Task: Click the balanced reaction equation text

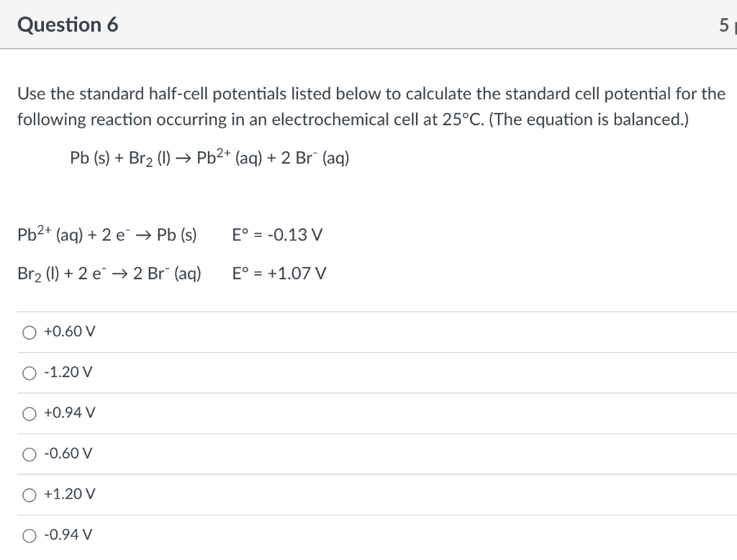Action: (209, 157)
